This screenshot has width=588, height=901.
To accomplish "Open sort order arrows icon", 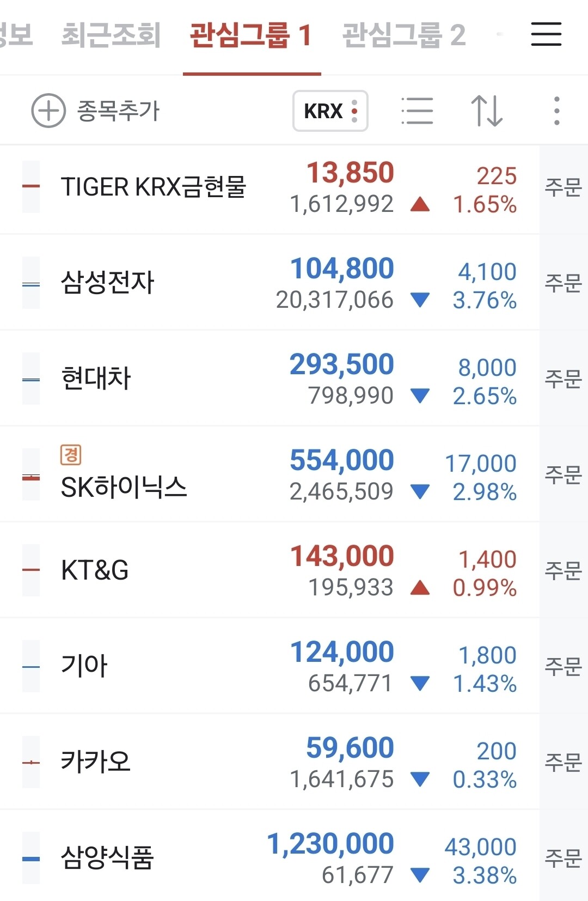I will click(486, 111).
